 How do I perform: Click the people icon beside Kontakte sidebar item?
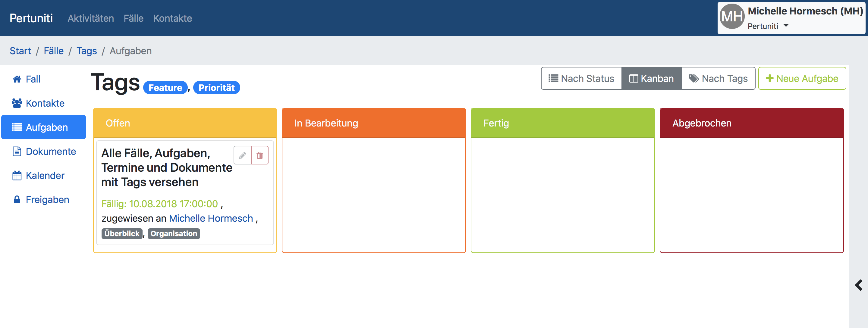(x=17, y=103)
